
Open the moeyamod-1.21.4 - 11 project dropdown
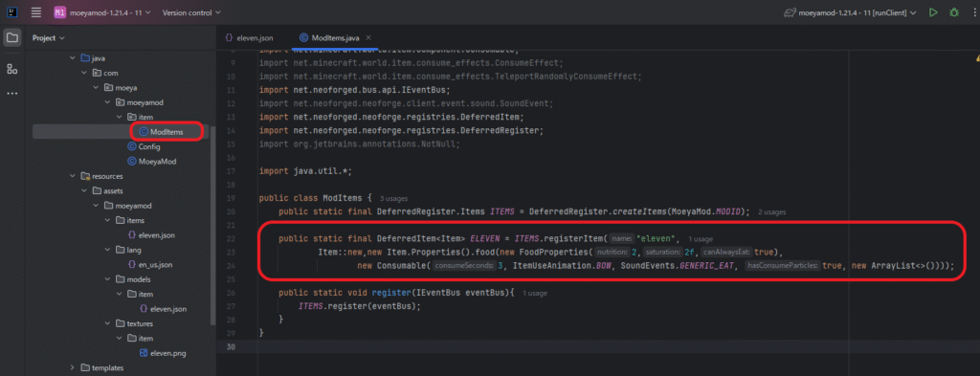click(101, 12)
